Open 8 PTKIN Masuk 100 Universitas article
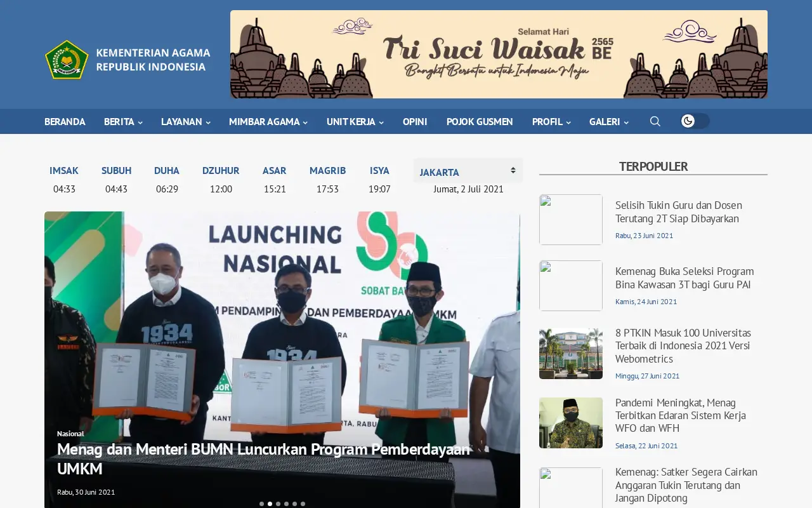Image resolution: width=812 pixels, height=508 pixels. coord(683,345)
